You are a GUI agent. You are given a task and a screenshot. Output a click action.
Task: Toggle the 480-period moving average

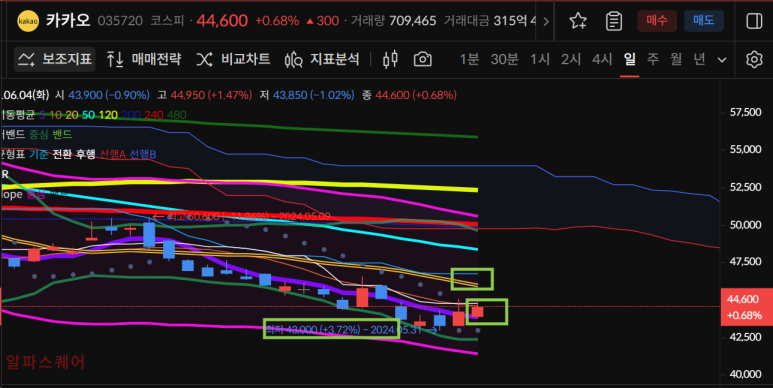coord(176,115)
